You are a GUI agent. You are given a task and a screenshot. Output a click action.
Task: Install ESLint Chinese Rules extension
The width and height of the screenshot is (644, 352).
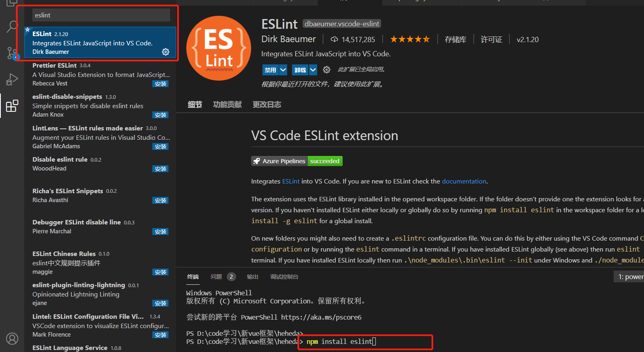tap(160, 272)
